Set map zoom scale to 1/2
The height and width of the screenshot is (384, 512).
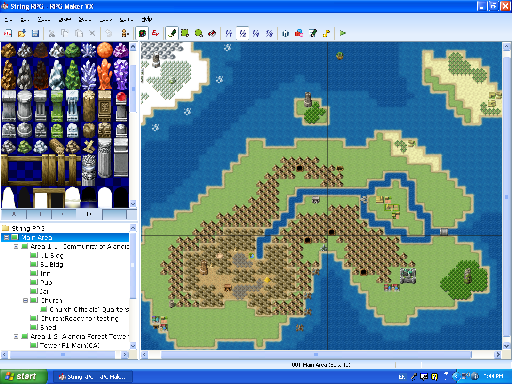point(243,33)
